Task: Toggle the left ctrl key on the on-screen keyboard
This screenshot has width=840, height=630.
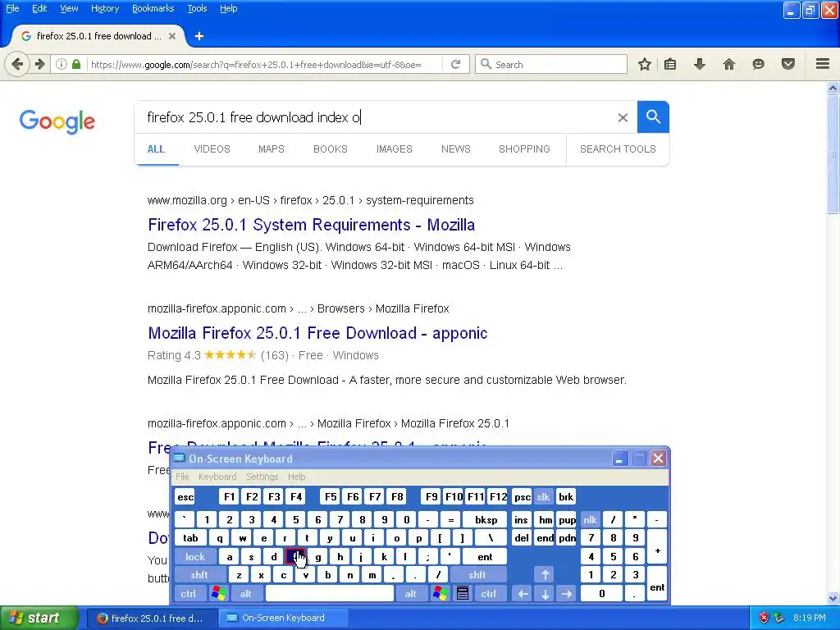Action: 189,594
